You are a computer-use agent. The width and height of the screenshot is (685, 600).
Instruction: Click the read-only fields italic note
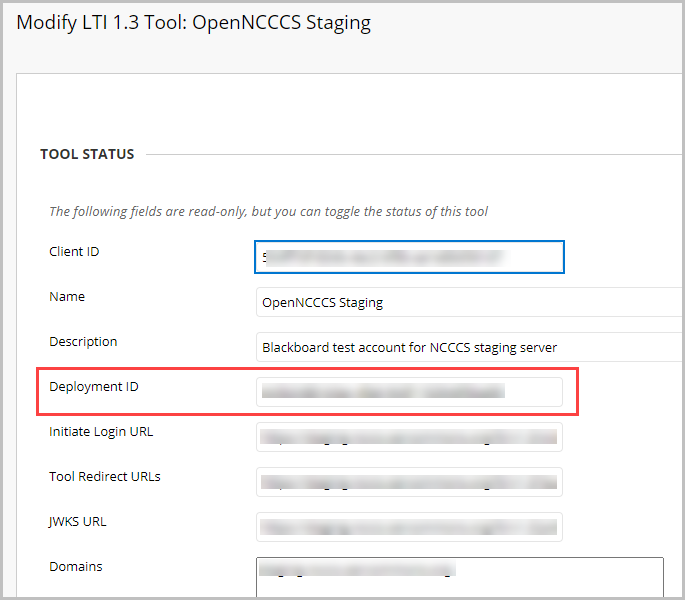pos(268,212)
